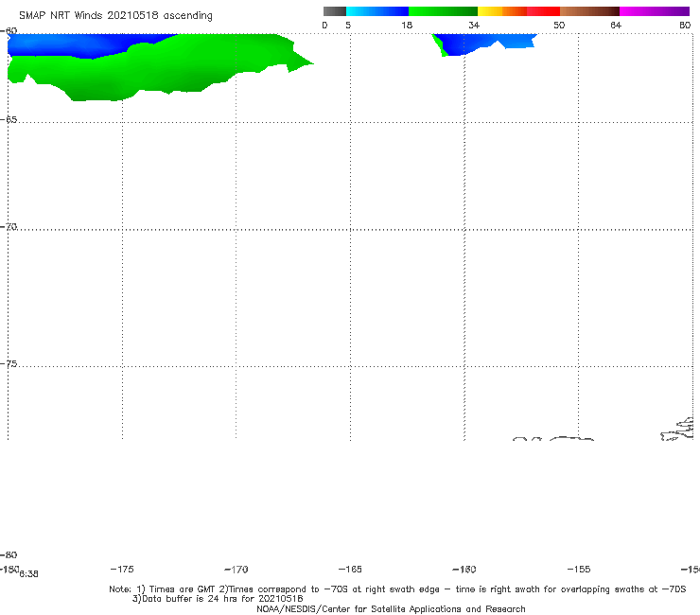
Task: Click the '34' color scale label
Action: coord(474,25)
